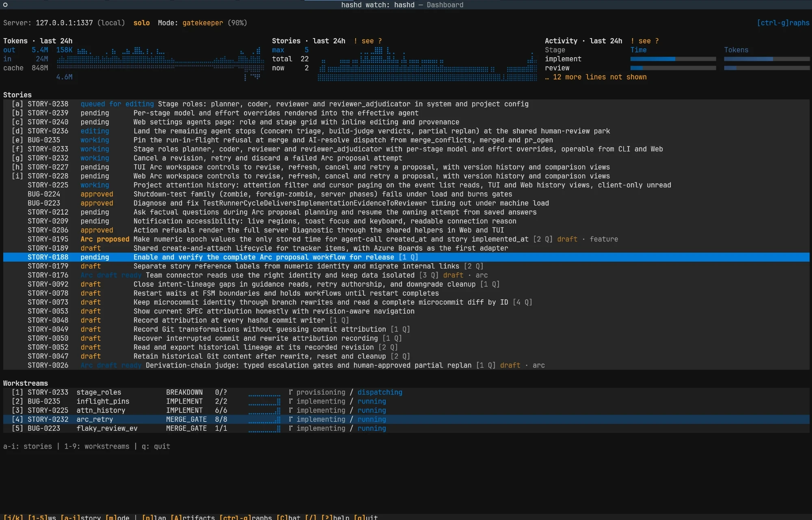Click the review stage Tokens progress bar

coord(767,68)
